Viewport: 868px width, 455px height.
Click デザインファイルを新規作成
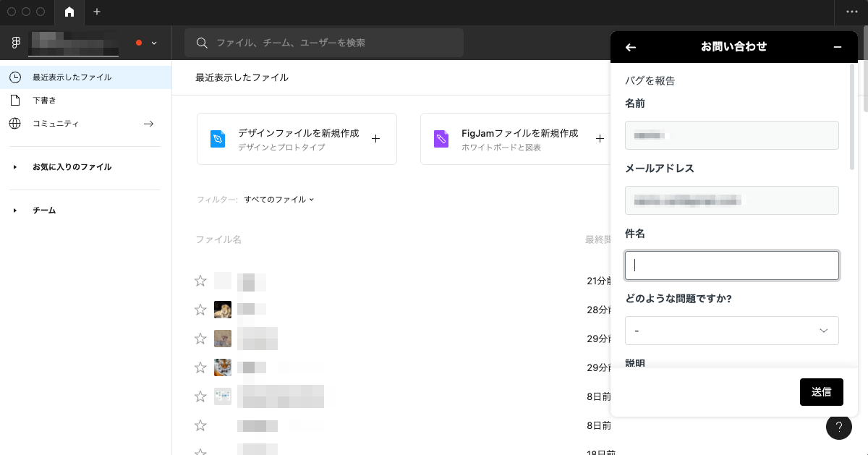[297, 133]
